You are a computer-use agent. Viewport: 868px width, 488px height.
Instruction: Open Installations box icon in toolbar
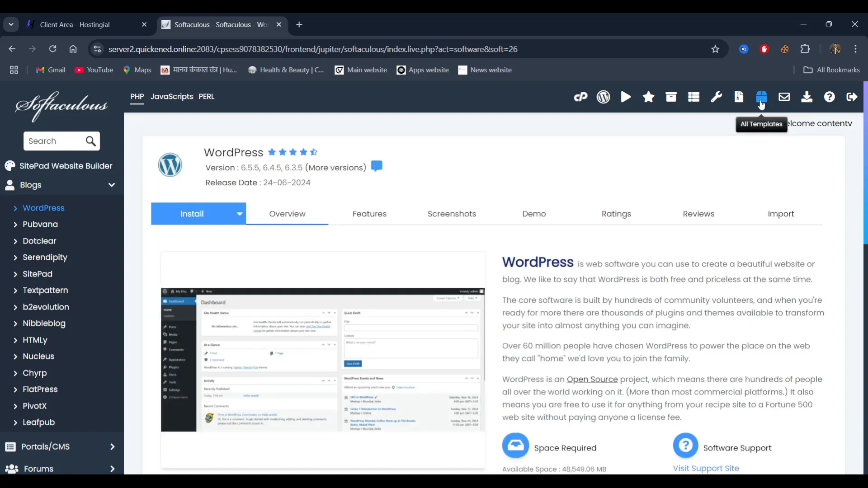(x=671, y=97)
